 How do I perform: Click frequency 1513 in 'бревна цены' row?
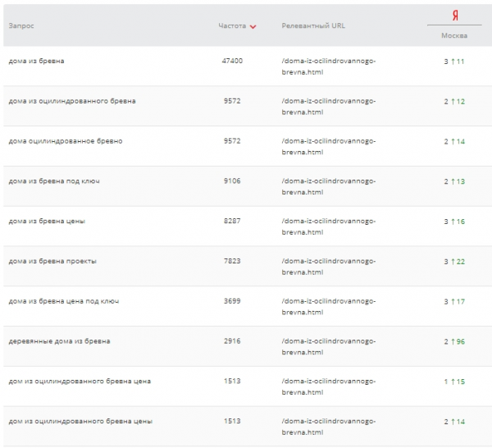(x=232, y=421)
